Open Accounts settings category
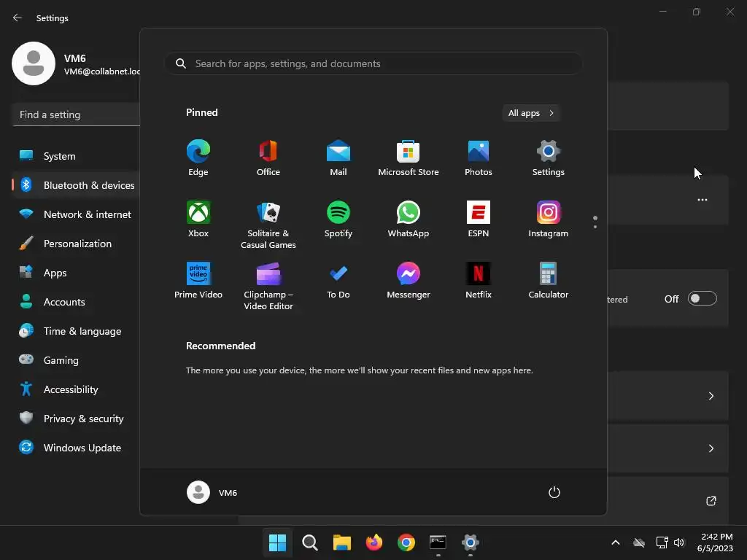This screenshot has width=747, height=560. pos(76,302)
